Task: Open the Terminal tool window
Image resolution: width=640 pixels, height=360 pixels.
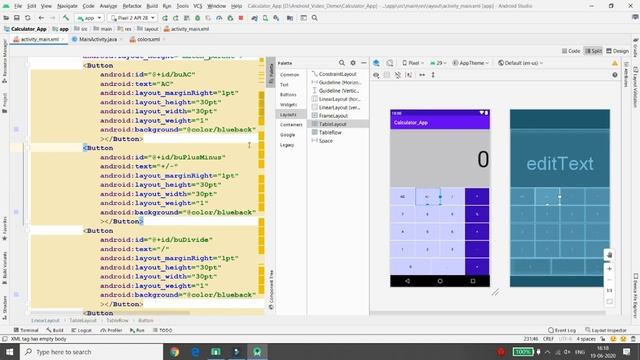Action: tap(26, 330)
